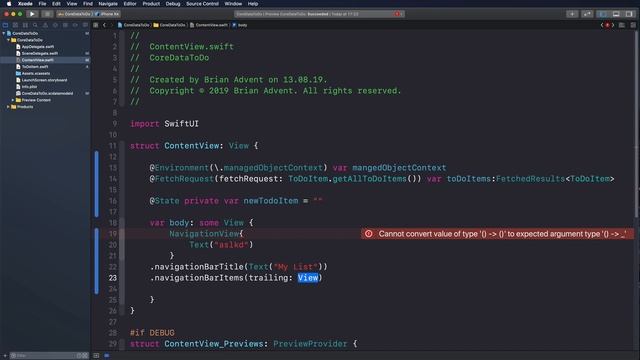
Task: Open the File menu
Action: [x=42, y=4]
